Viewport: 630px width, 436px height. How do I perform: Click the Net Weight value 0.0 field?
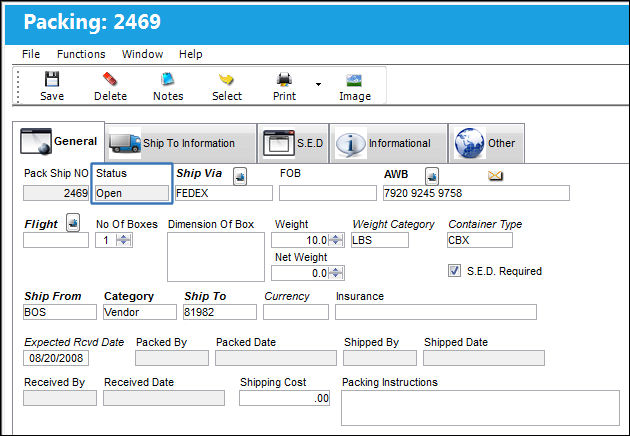tap(300, 273)
